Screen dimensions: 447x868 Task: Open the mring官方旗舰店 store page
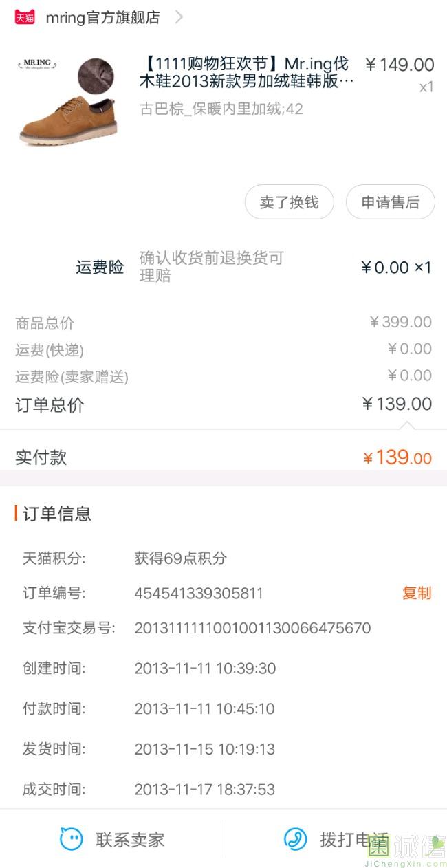pos(102,18)
